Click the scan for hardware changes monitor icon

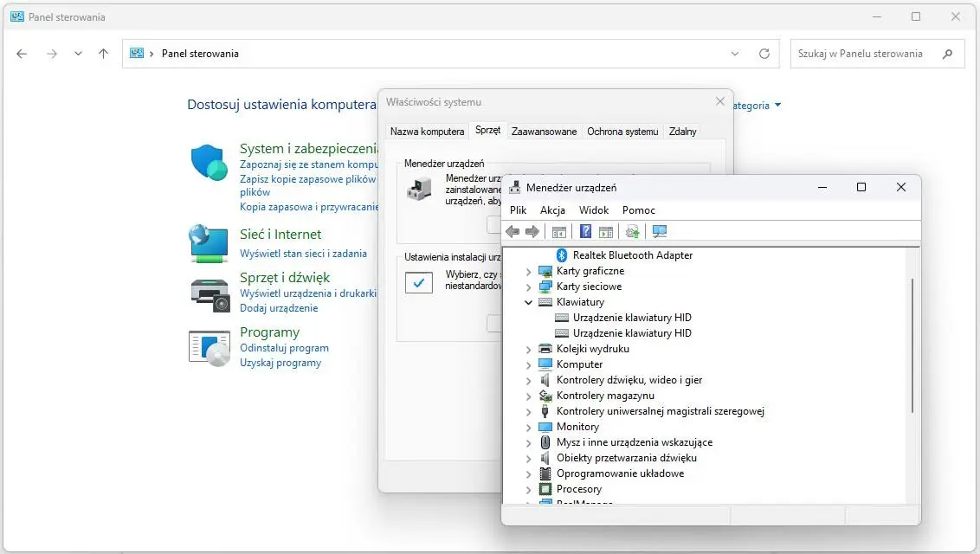coord(660,231)
